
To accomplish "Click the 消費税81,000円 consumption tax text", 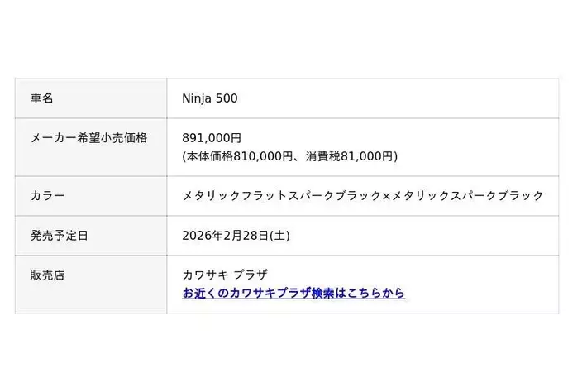I will pyautogui.click(x=353, y=155).
